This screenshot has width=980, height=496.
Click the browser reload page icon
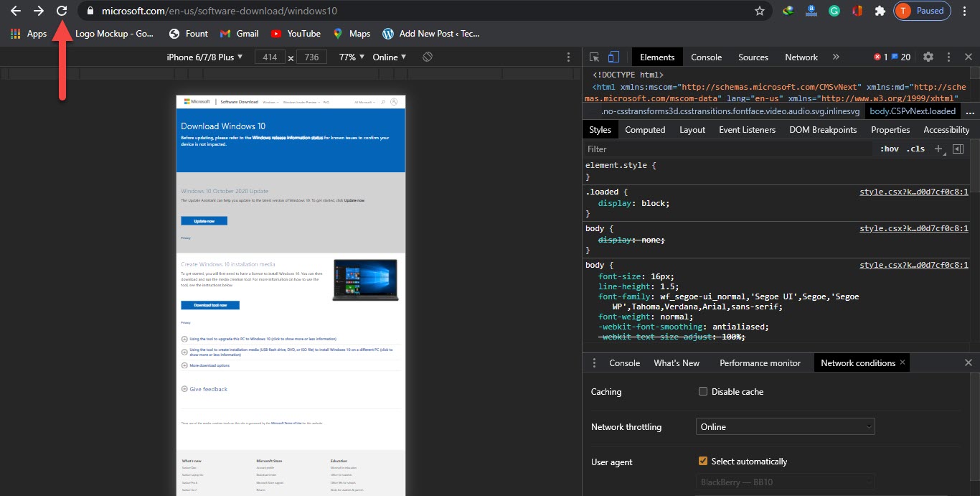click(x=62, y=11)
